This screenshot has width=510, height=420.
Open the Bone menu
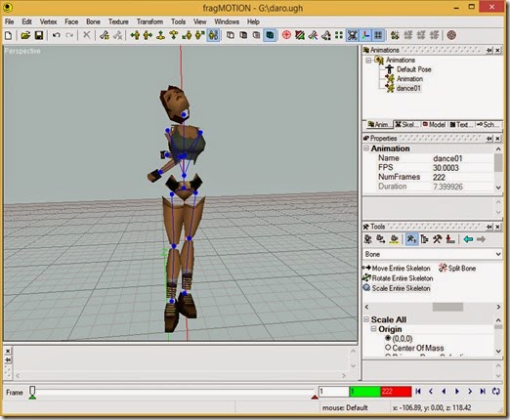tap(93, 21)
